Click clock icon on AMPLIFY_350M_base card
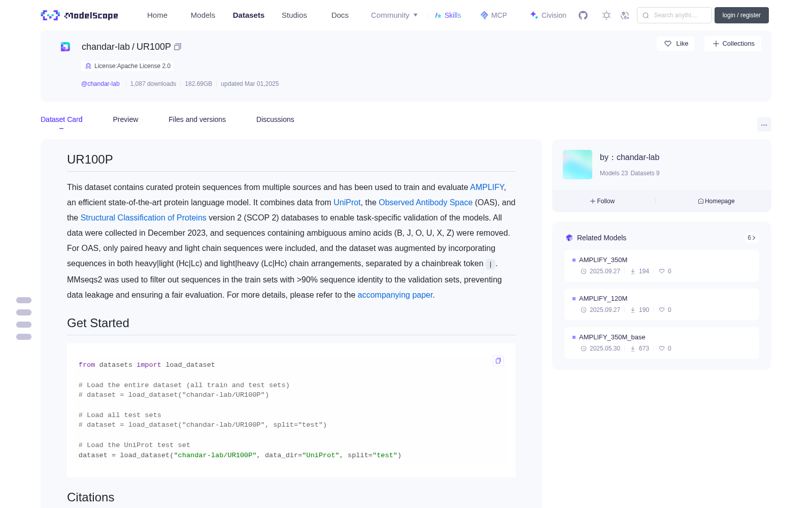Screen dimensions: 812x508 (584, 348)
